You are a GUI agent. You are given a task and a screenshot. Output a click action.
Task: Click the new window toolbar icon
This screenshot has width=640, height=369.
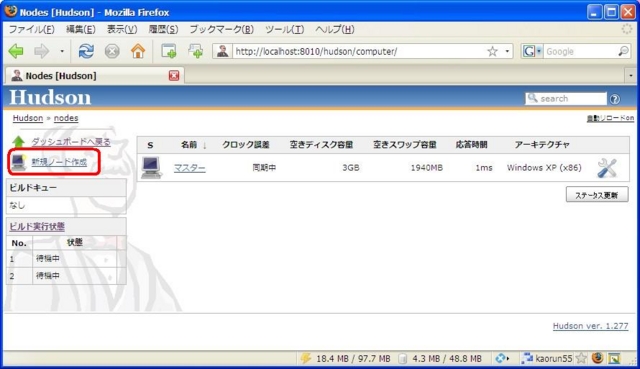coord(196,51)
